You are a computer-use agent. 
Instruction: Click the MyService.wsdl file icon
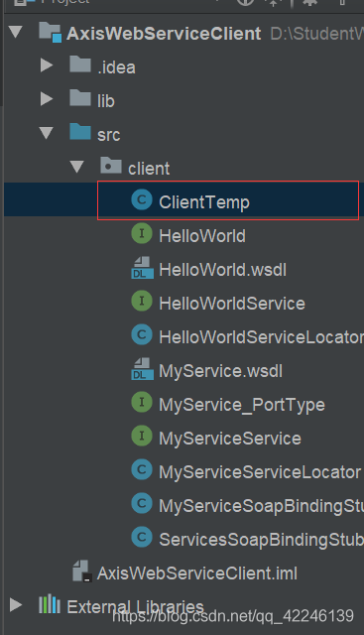[143, 369]
